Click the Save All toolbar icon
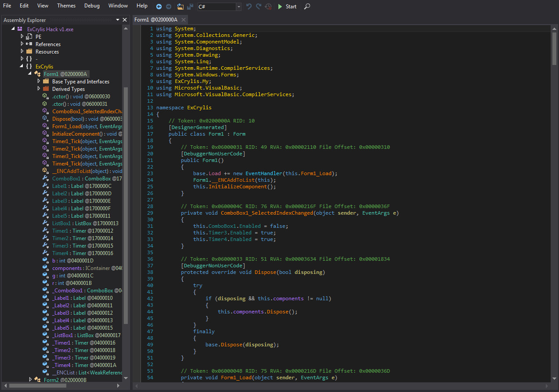The height and width of the screenshot is (392, 559). 190,7
